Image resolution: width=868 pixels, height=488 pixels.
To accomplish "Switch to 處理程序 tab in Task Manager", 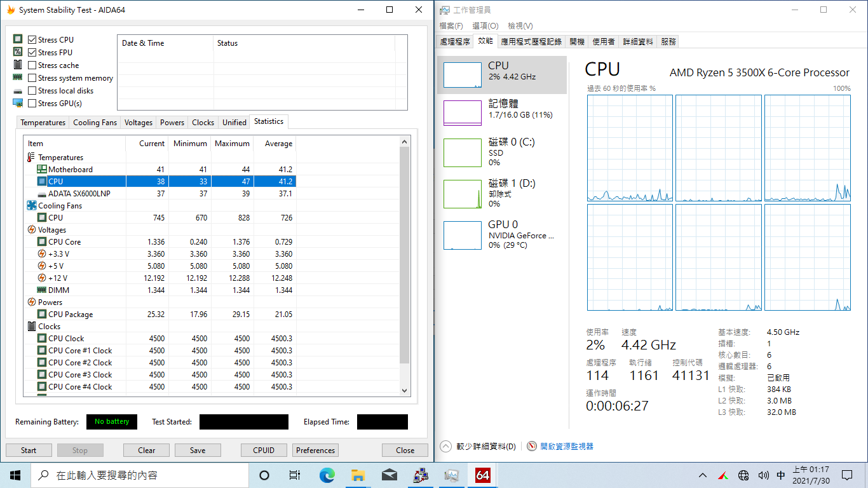I will [x=455, y=42].
